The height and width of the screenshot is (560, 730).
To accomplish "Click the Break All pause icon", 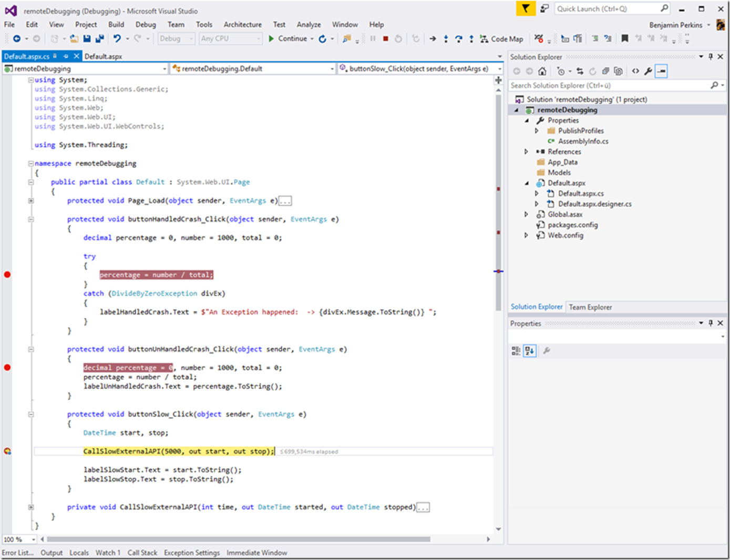I will 373,38.
